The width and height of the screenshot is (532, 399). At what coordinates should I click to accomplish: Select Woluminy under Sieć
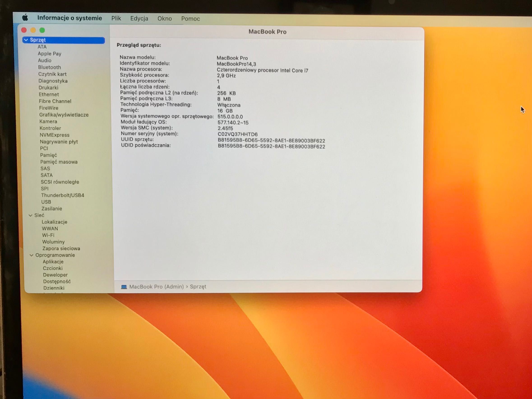click(x=53, y=242)
